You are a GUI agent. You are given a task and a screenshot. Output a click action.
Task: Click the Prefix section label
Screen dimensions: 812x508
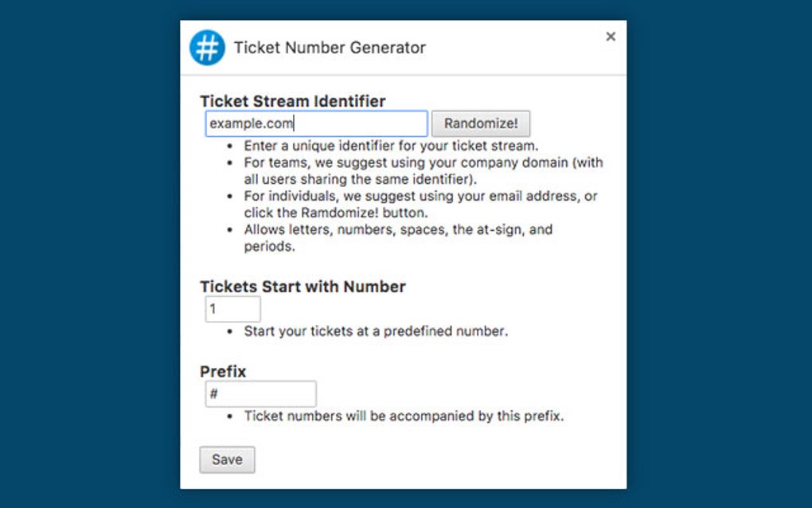[x=222, y=371]
